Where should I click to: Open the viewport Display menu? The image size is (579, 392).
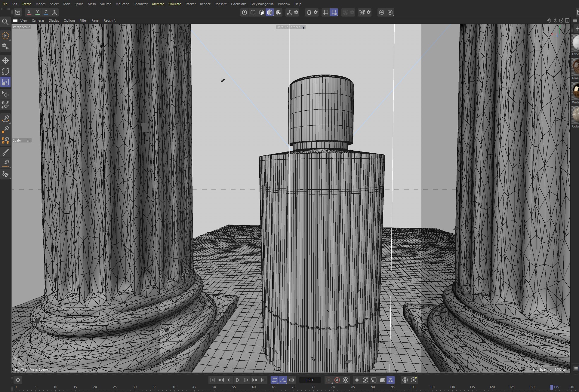[x=54, y=20]
